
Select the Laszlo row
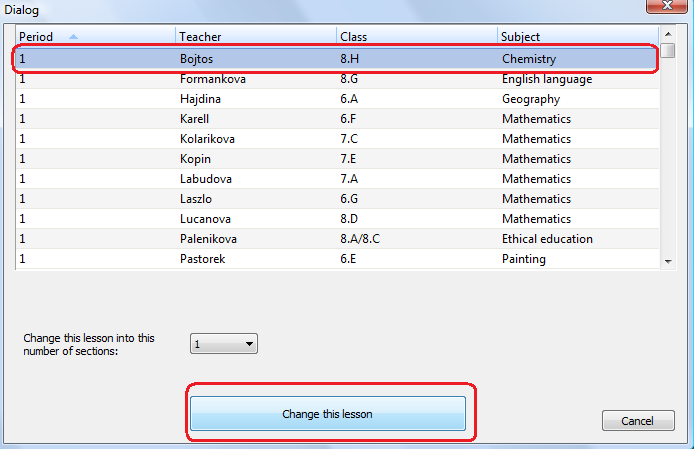tap(337, 198)
